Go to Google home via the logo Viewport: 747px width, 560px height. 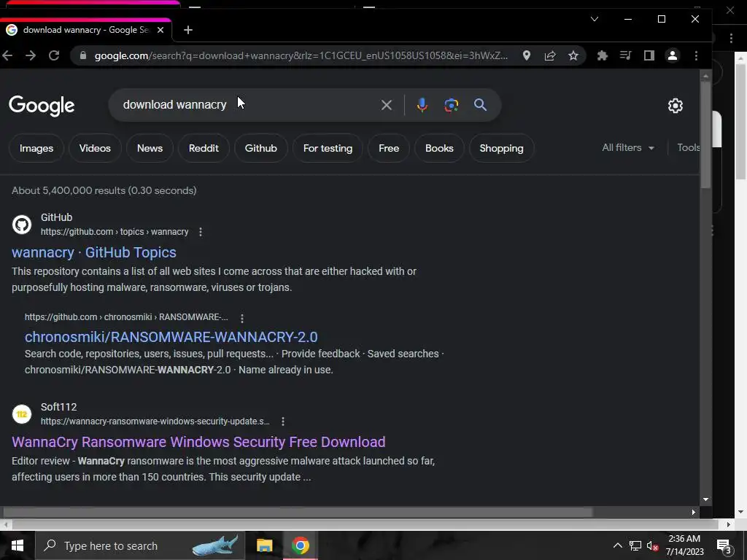tap(42, 106)
